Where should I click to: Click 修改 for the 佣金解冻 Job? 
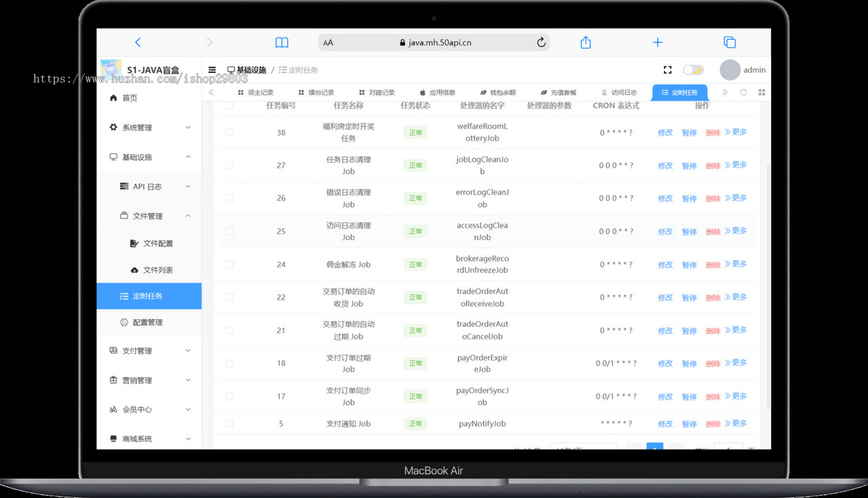[x=665, y=264]
